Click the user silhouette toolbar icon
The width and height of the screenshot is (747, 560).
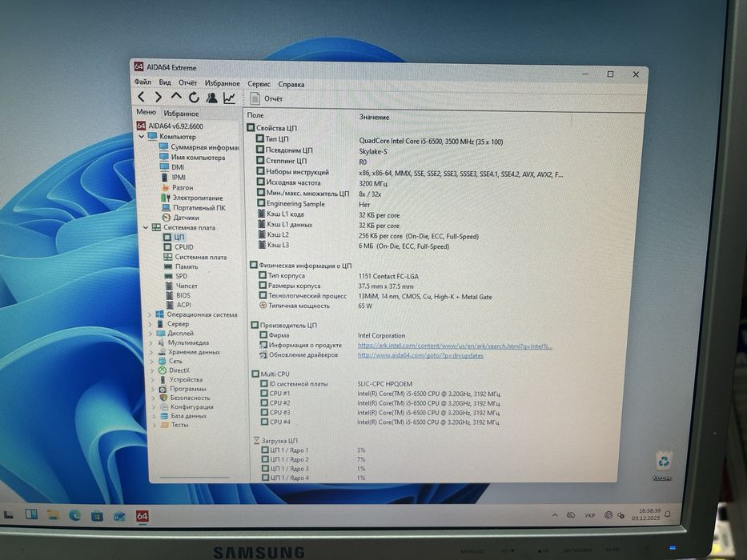pos(211,98)
